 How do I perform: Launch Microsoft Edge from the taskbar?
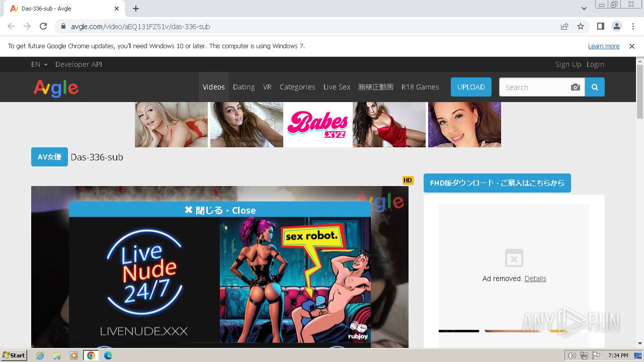click(108, 355)
